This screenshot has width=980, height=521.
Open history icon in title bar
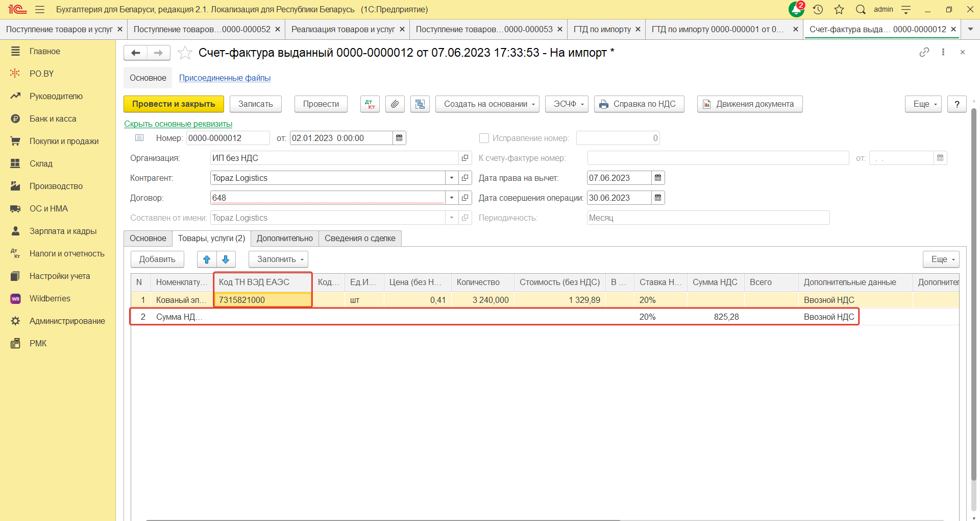point(818,10)
